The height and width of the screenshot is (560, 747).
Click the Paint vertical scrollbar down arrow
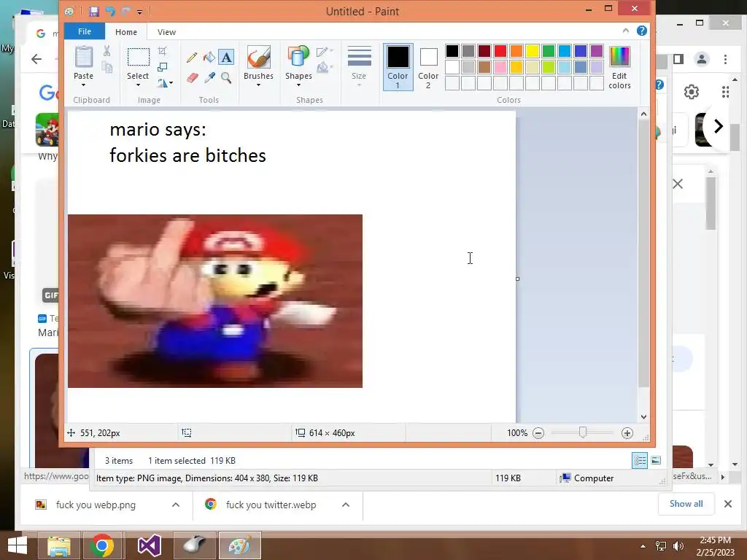coord(643,416)
